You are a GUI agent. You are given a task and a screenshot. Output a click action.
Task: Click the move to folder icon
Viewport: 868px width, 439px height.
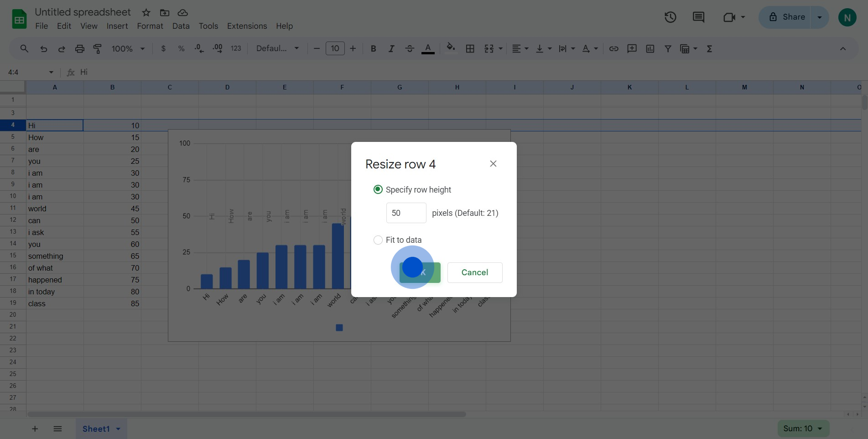pyautogui.click(x=165, y=13)
